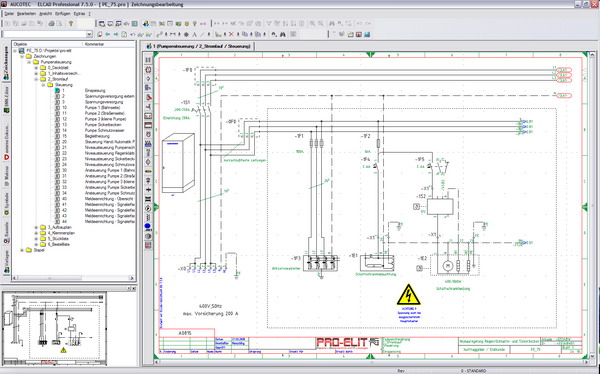Image resolution: width=600 pixels, height=374 pixels.
Task: Expand the 3_Aufbauplan folder
Action: point(36,227)
